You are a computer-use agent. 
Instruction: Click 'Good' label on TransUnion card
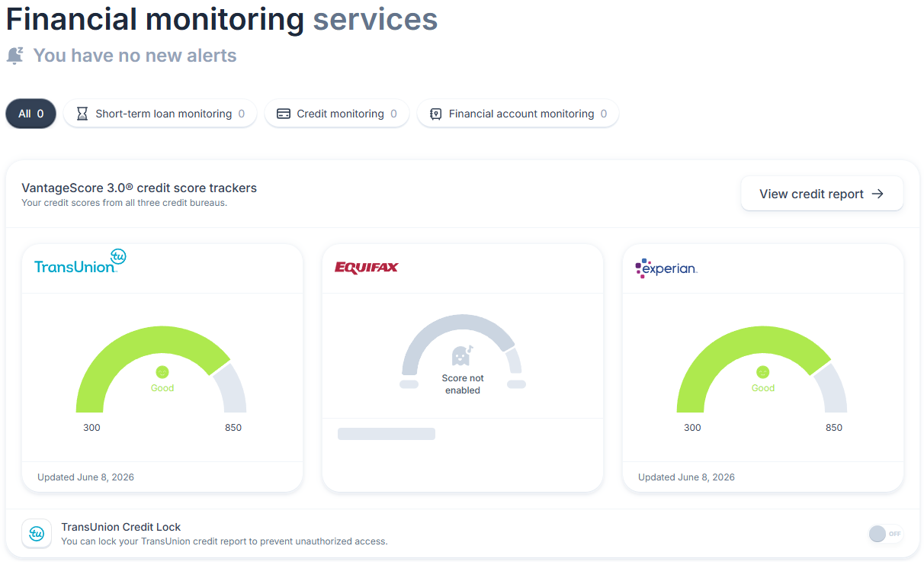point(162,388)
